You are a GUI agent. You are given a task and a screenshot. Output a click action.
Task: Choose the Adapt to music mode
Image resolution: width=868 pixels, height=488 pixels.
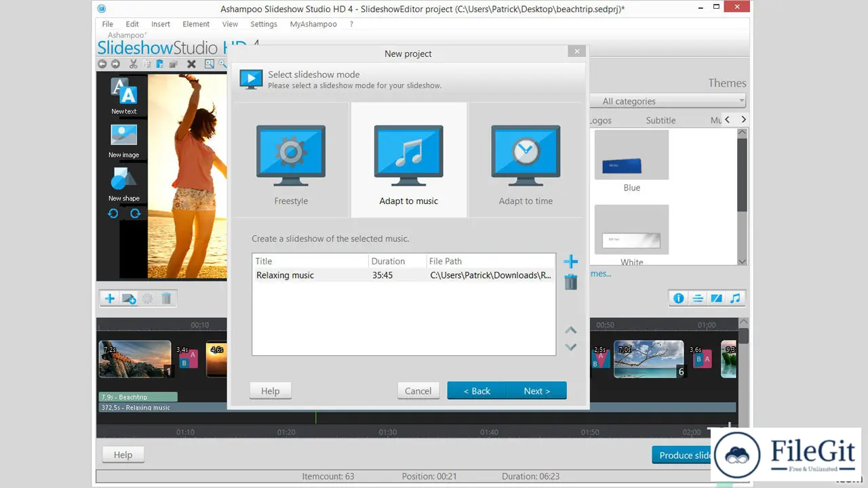[x=409, y=160]
